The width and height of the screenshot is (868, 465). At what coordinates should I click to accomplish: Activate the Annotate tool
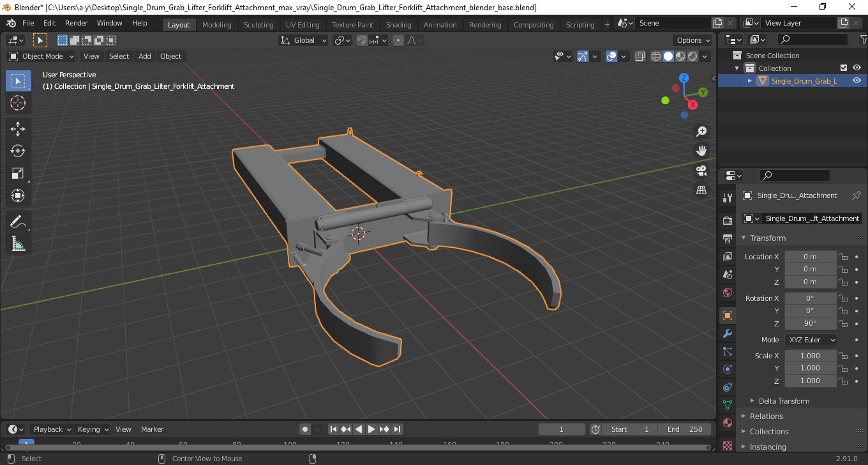[18, 222]
